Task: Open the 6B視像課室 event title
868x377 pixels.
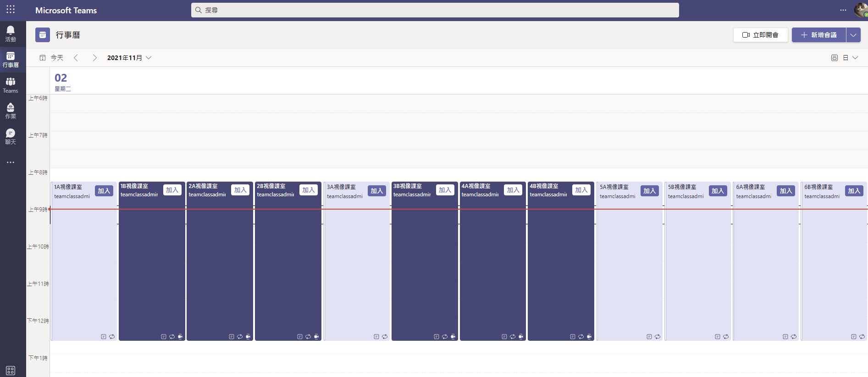Action: click(x=818, y=187)
